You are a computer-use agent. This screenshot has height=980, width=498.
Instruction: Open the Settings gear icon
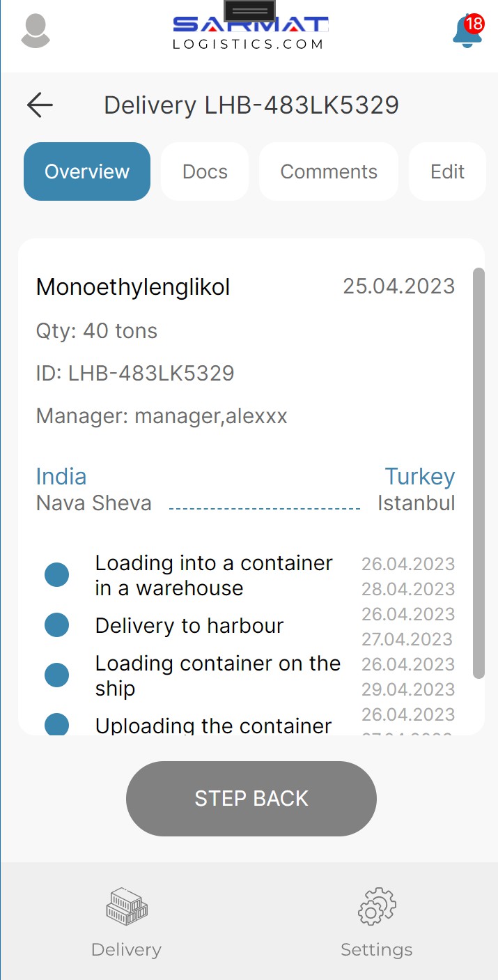(x=377, y=906)
